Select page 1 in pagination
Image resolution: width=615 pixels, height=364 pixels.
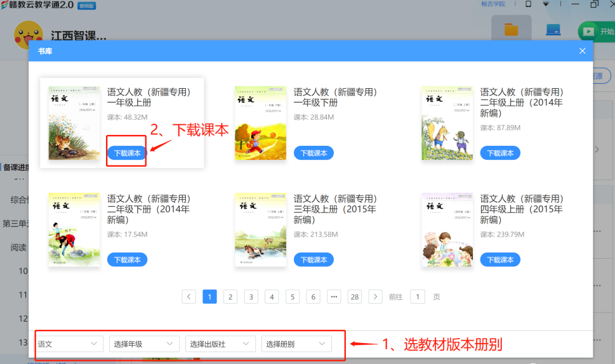click(209, 297)
